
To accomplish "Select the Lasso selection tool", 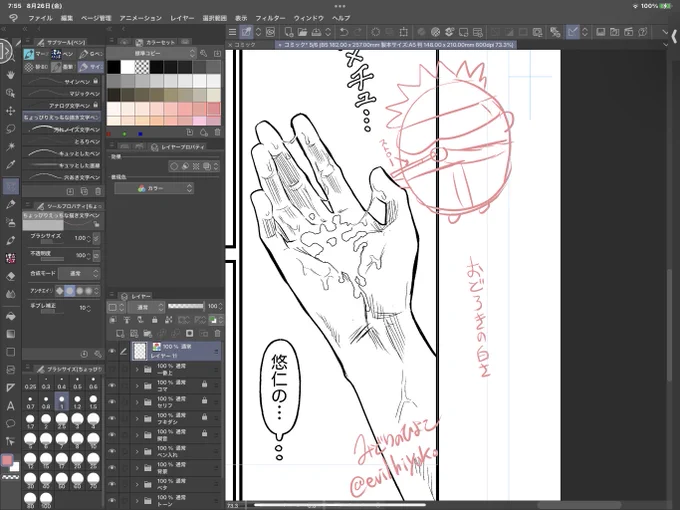I will pos(11,129).
